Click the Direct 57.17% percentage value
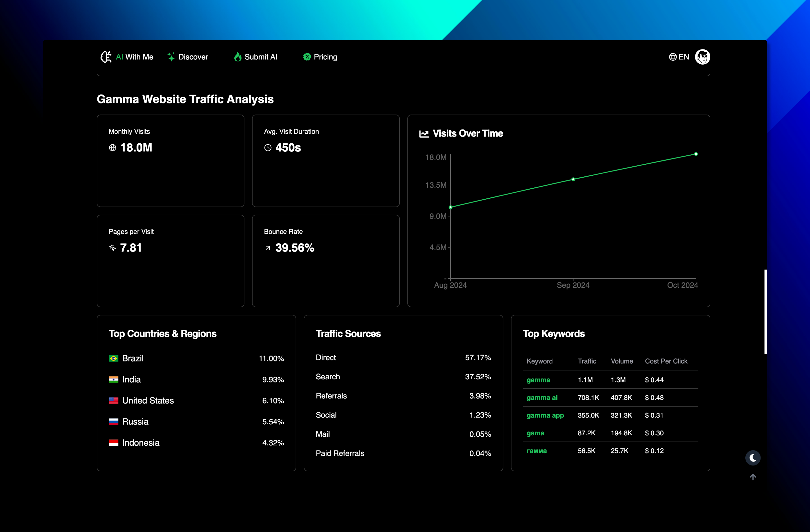Viewport: 810px width, 532px height. click(478, 358)
